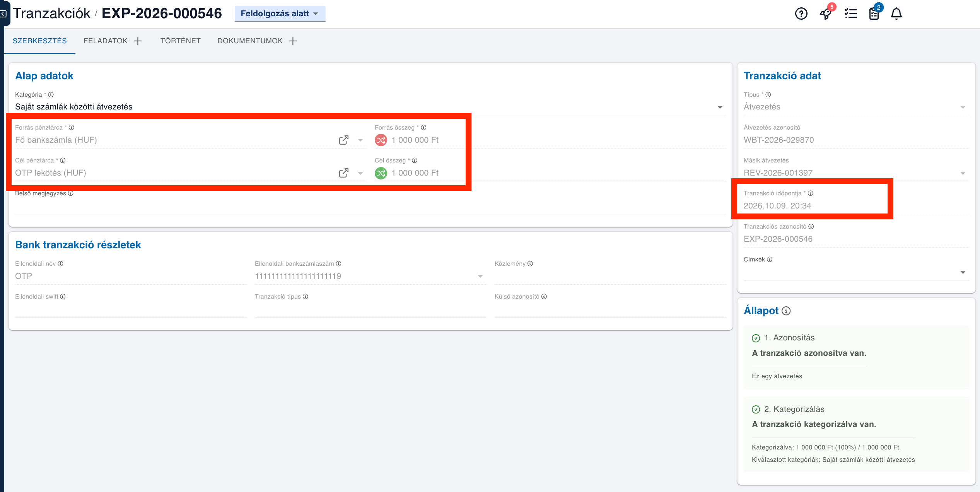The width and height of the screenshot is (980, 492).
Task: Click the Belső megjegyzés input field
Action: (x=370, y=206)
